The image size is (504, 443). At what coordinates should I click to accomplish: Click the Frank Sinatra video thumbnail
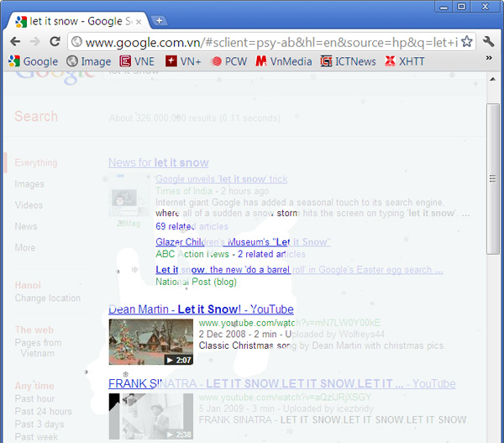pos(150,416)
